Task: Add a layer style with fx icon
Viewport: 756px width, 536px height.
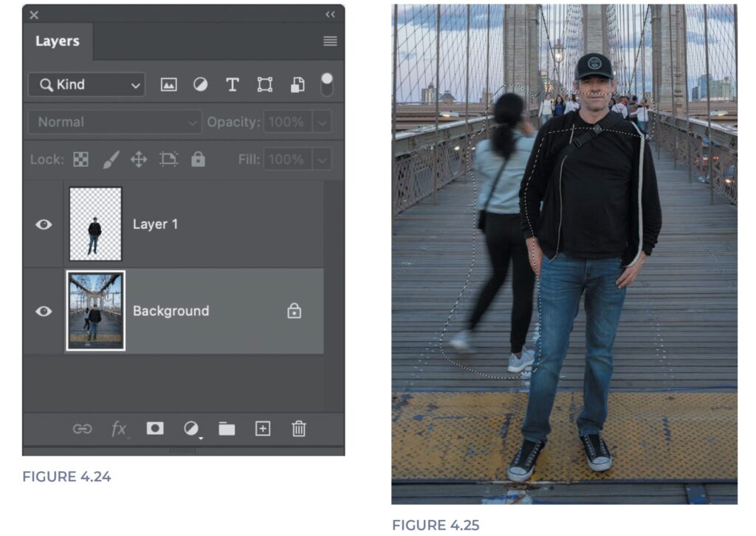Action: (x=118, y=429)
